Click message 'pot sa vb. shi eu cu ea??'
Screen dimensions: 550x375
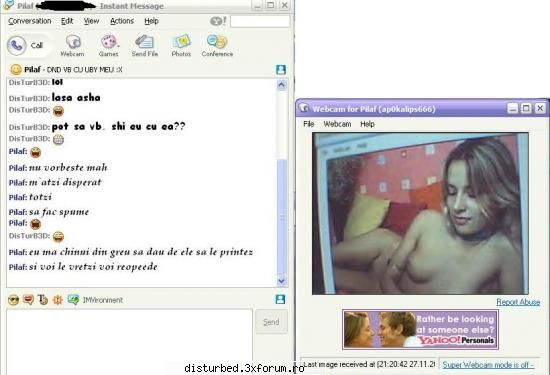pos(118,126)
